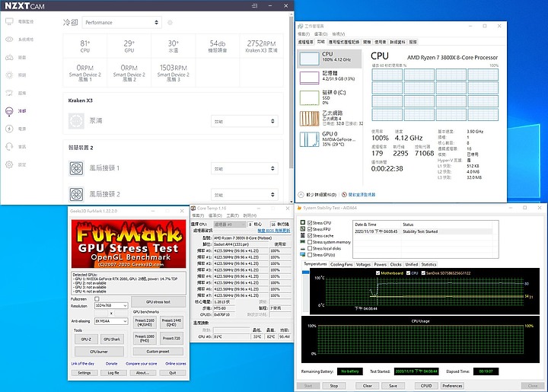Image resolution: width=548 pixels, height=392 pixels.
Task: Click the fan connector 2 icon
Action: pos(76,194)
